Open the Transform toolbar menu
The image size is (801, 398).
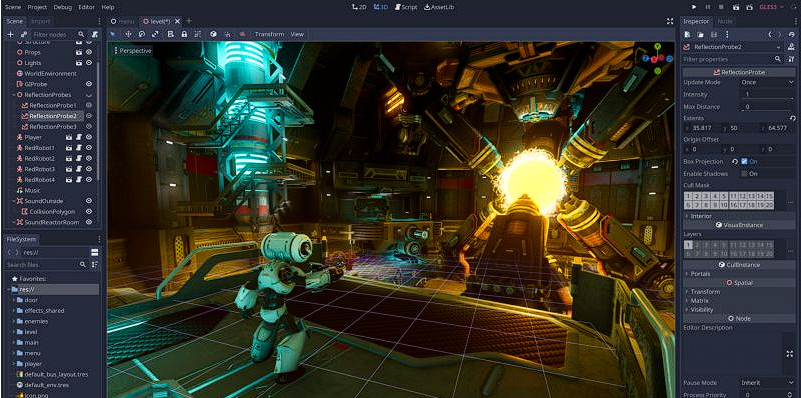point(269,34)
